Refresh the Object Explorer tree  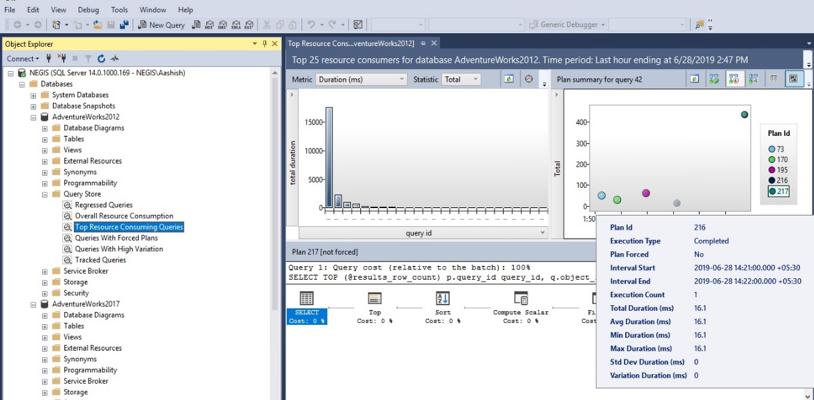tap(101, 59)
